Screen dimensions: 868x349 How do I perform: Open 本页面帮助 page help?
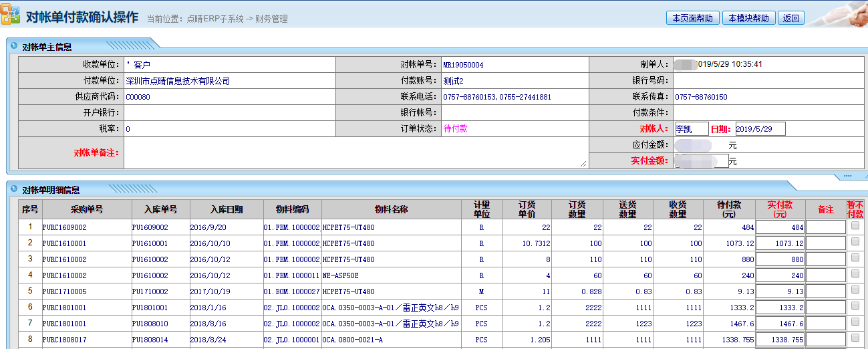[692, 18]
